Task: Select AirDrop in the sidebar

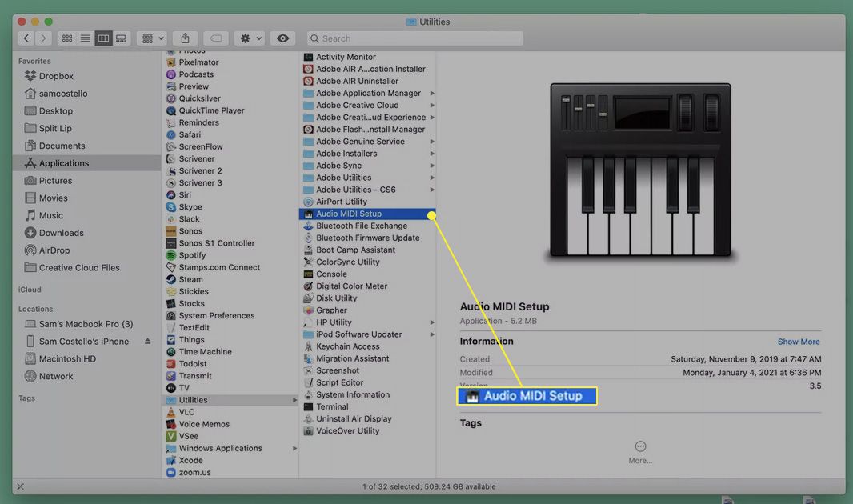Action: (54, 250)
